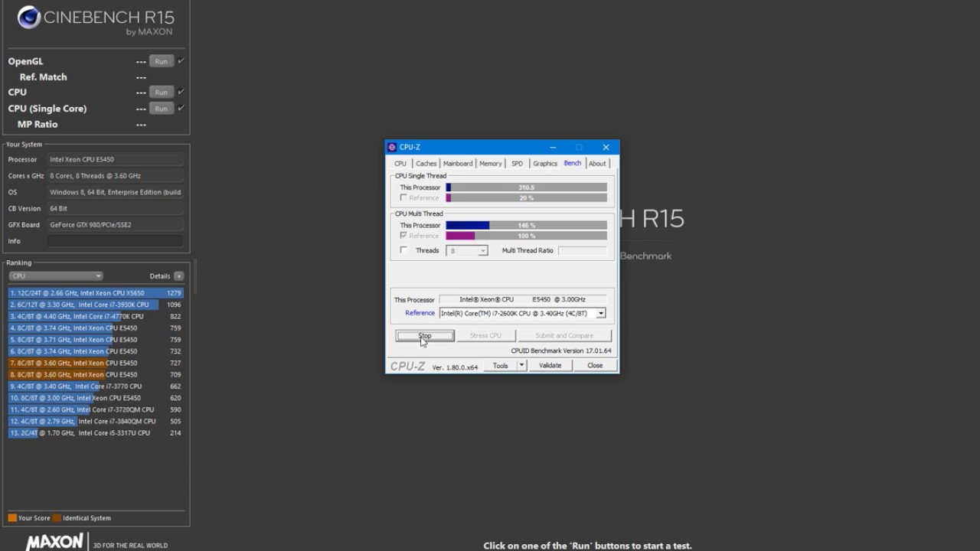980x551 pixels.
Task: Select ranking row 9 Core i7-3770
Action: tap(96, 386)
